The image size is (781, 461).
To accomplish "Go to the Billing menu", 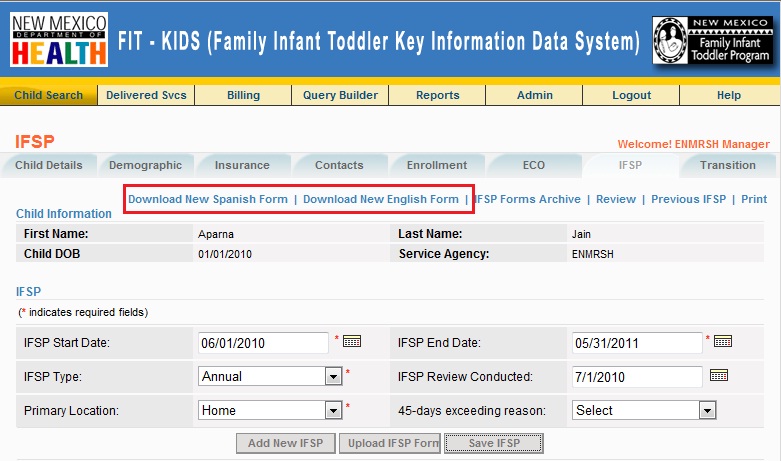I will click(243, 95).
